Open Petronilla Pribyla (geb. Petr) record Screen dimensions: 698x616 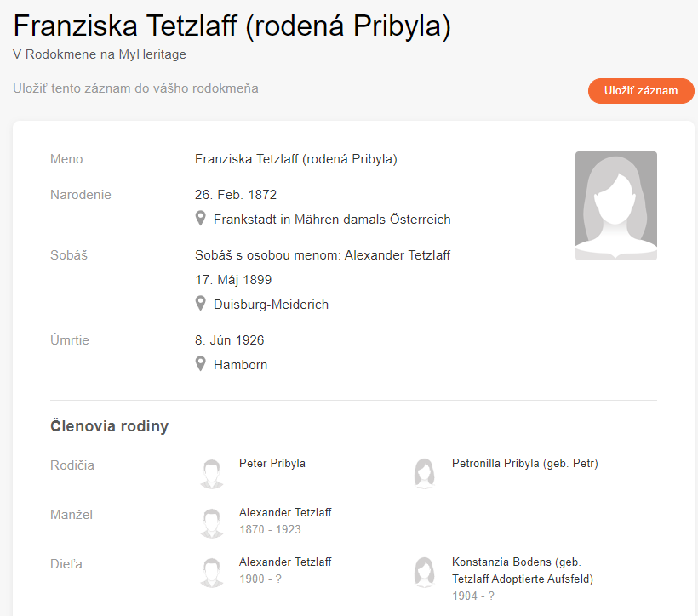[524, 464]
